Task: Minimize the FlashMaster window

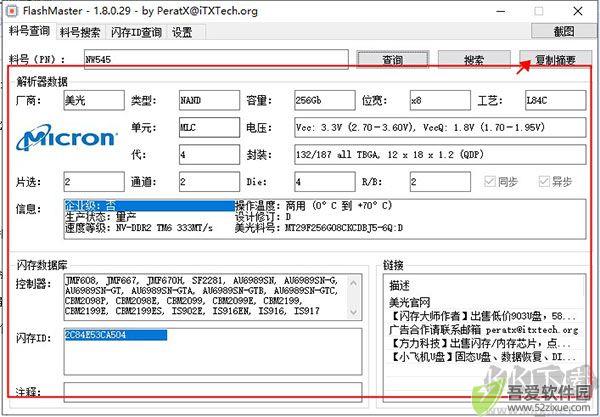Action: [501, 11]
